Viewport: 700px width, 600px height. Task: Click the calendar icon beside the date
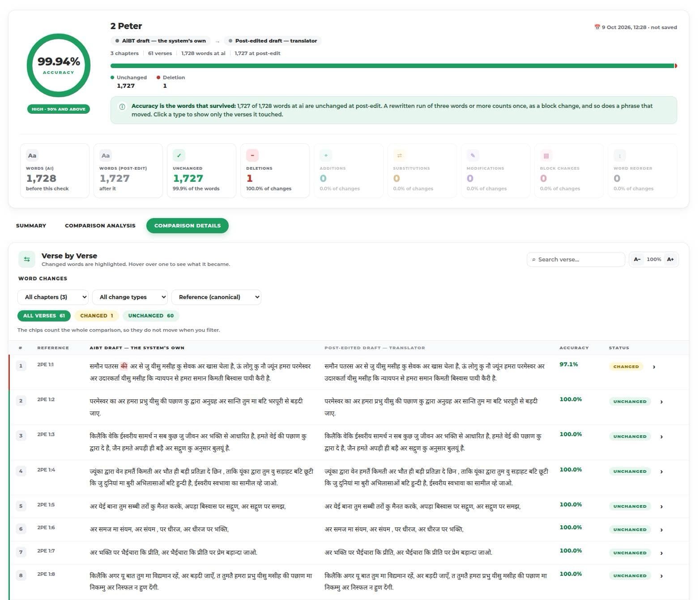(597, 27)
